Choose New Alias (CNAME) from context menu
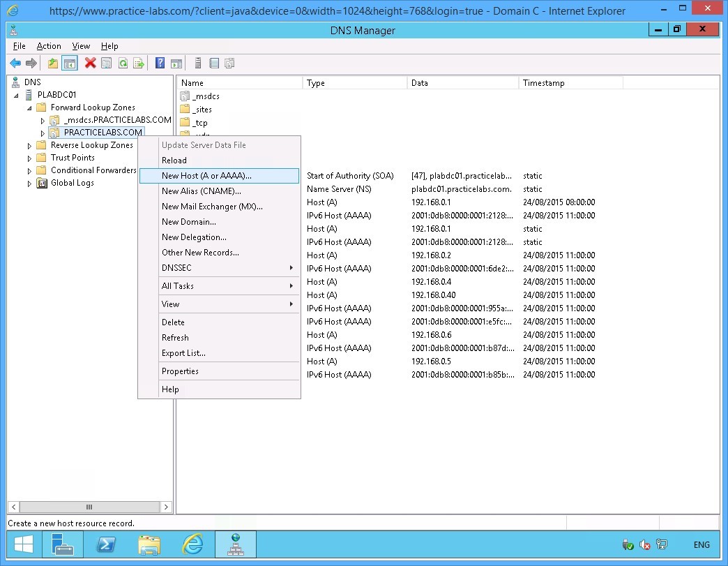 coord(202,191)
